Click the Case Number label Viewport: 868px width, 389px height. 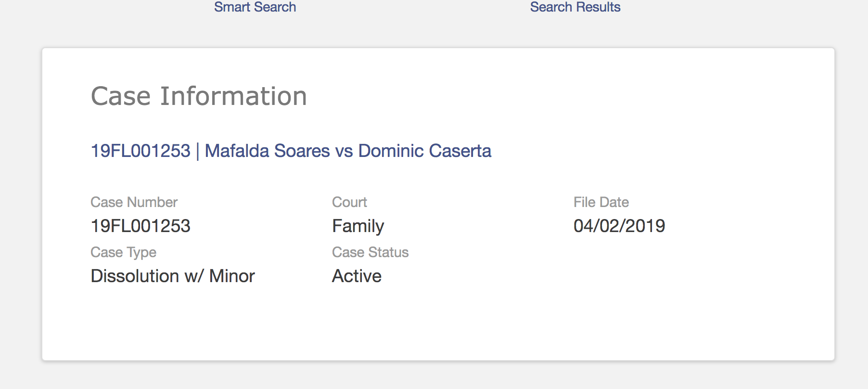(134, 202)
